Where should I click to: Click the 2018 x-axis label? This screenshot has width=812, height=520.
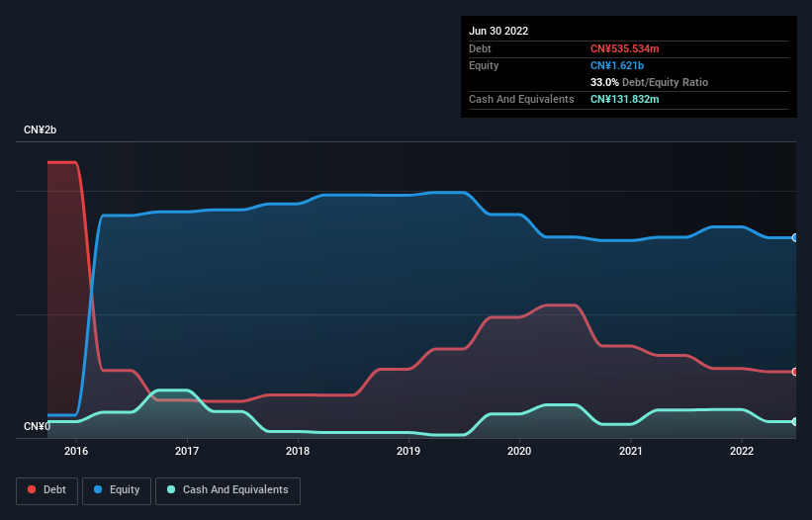(x=298, y=451)
